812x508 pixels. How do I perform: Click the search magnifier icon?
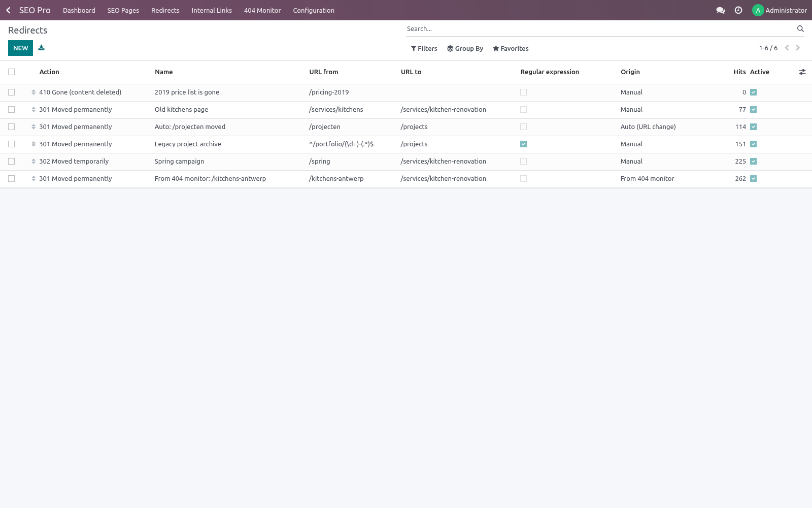click(x=800, y=29)
